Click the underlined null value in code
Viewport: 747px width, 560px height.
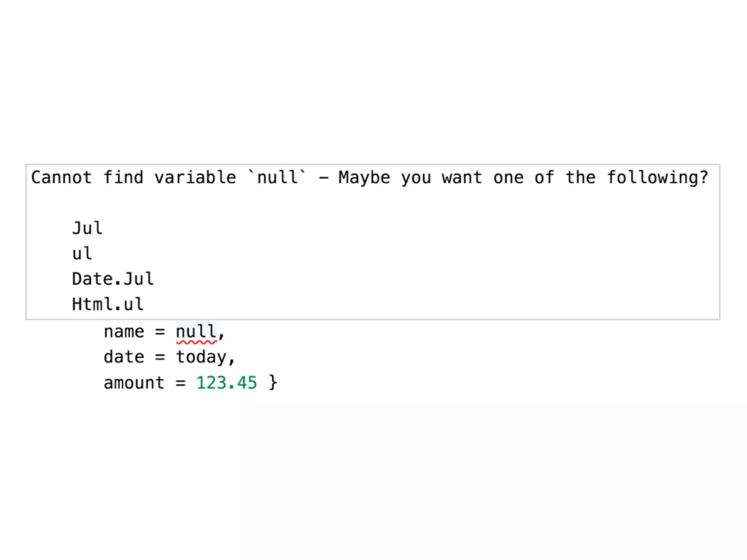tap(196, 332)
